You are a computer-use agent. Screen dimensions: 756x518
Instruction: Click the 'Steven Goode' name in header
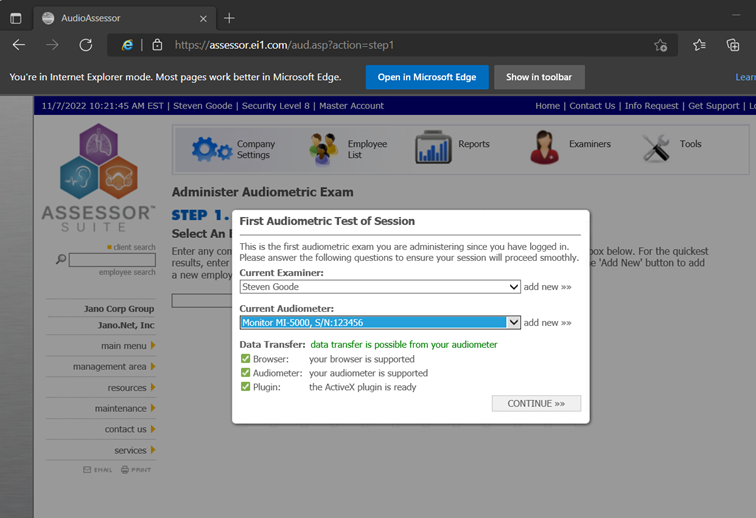(x=202, y=106)
